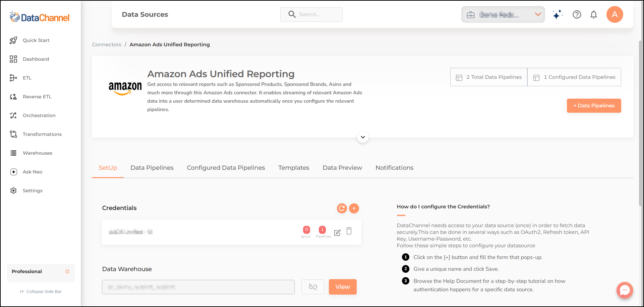Open Reverse ETL in sidebar
This screenshot has width=644, height=307.
pyautogui.click(x=37, y=97)
